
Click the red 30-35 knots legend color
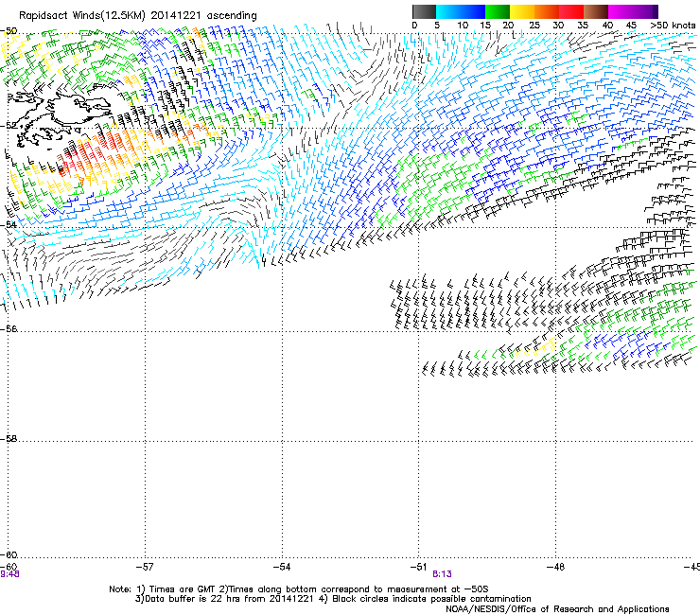pyautogui.click(x=571, y=11)
